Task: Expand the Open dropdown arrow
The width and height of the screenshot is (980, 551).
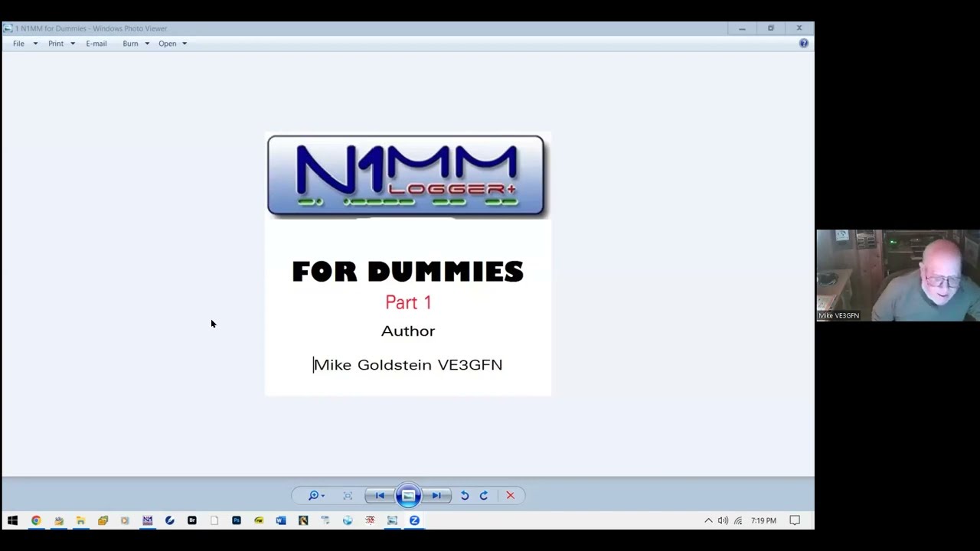Action: (x=185, y=44)
